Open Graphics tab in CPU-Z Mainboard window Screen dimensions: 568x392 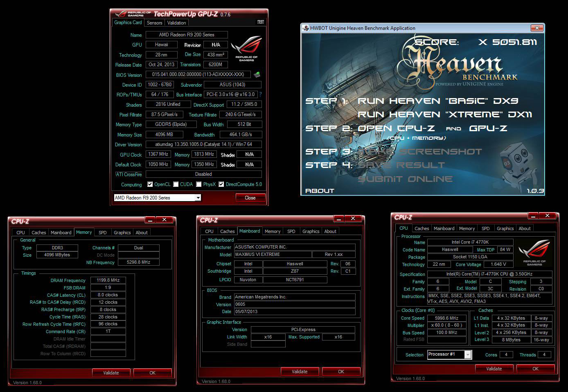[x=311, y=231]
